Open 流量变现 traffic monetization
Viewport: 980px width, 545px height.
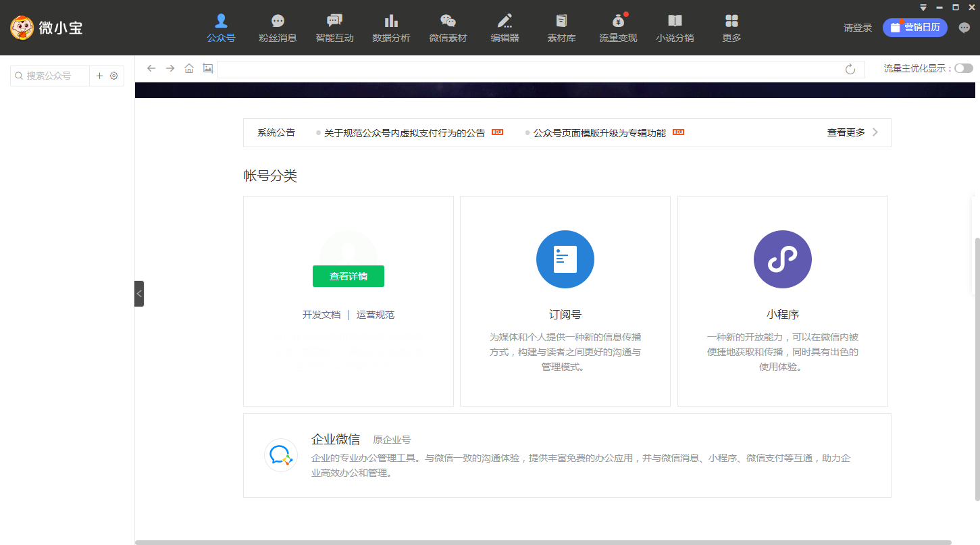pyautogui.click(x=618, y=28)
